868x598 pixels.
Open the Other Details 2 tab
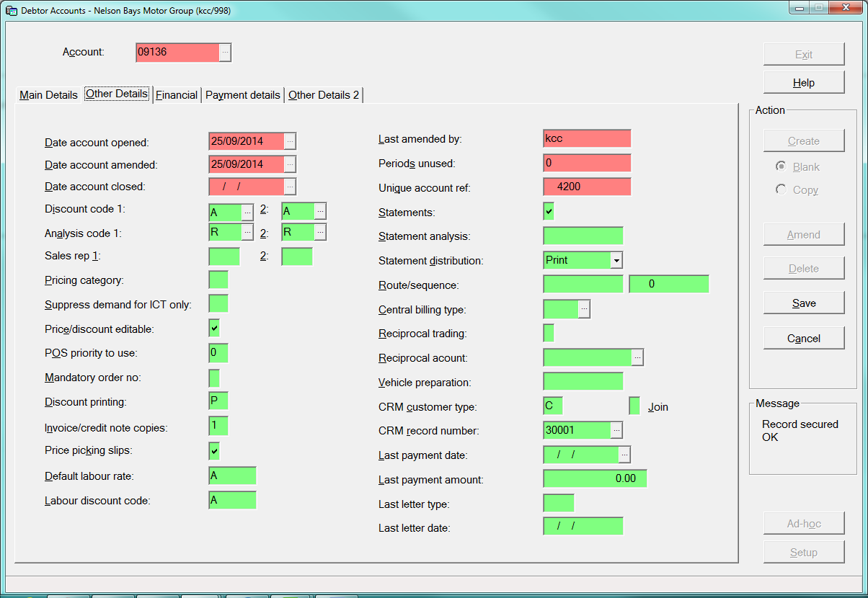point(324,95)
